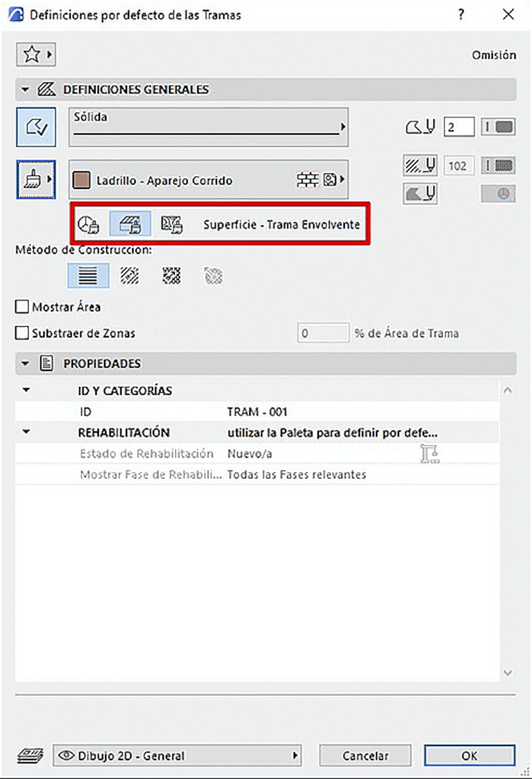Enable the Substraer de Zonas checkbox
The height and width of the screenshot is (779, 532).
(22, 333)
